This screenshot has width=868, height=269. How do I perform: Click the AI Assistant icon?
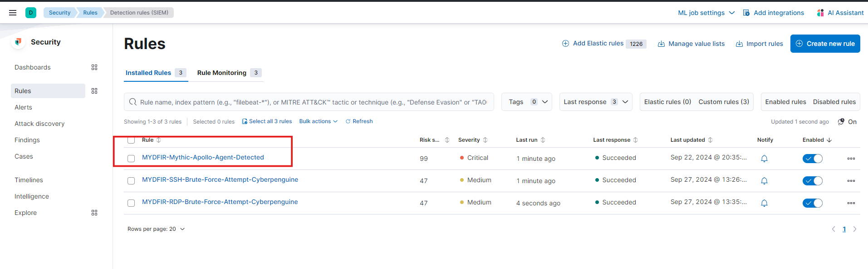820,13
